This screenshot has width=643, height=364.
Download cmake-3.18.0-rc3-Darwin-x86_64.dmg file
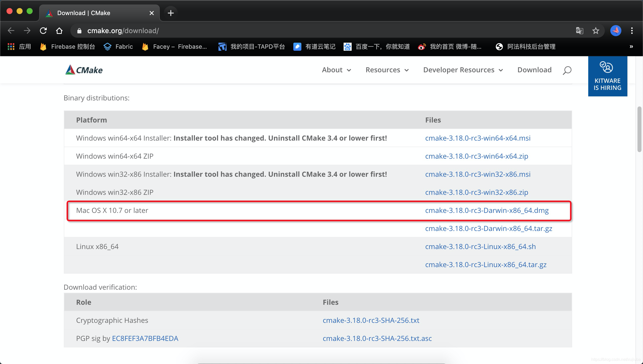pos(487,210)
